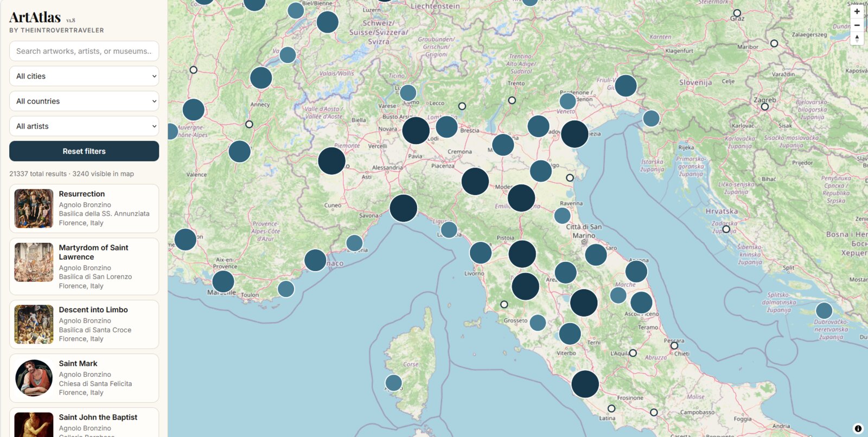Open the Martyrdom of Saint Lawrence thumbnail

(x=34, y=262)
